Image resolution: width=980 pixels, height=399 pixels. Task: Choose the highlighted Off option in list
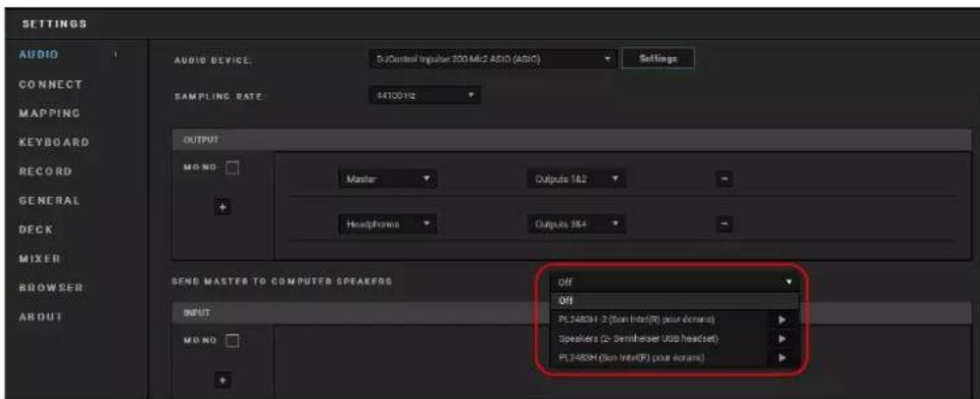tap(674, 300)
